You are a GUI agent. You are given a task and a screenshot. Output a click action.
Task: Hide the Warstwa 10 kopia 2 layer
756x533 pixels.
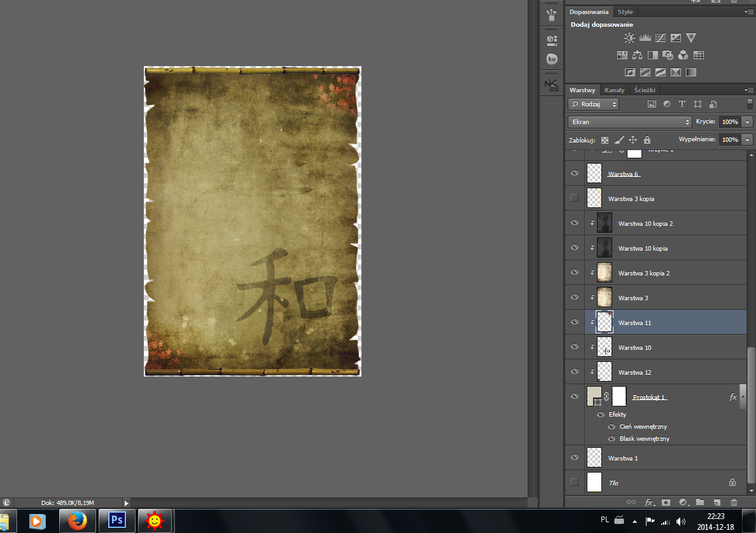coord(574,223)
